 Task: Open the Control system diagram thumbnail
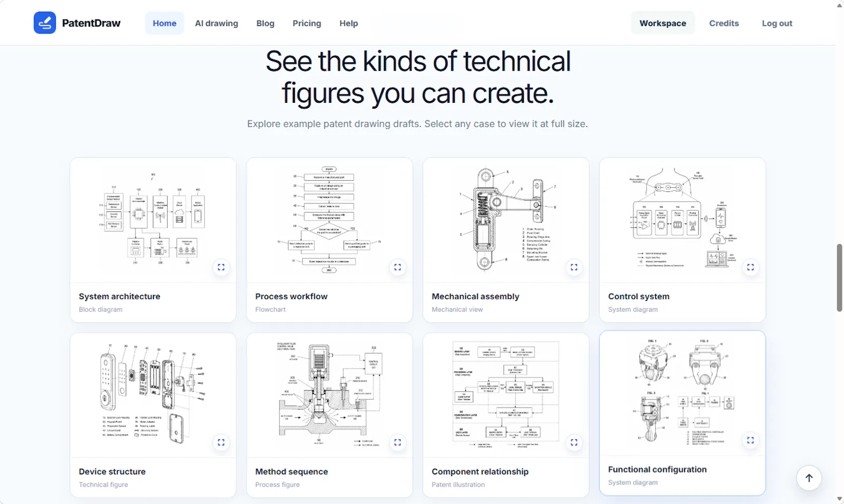(x=683, y=220)
